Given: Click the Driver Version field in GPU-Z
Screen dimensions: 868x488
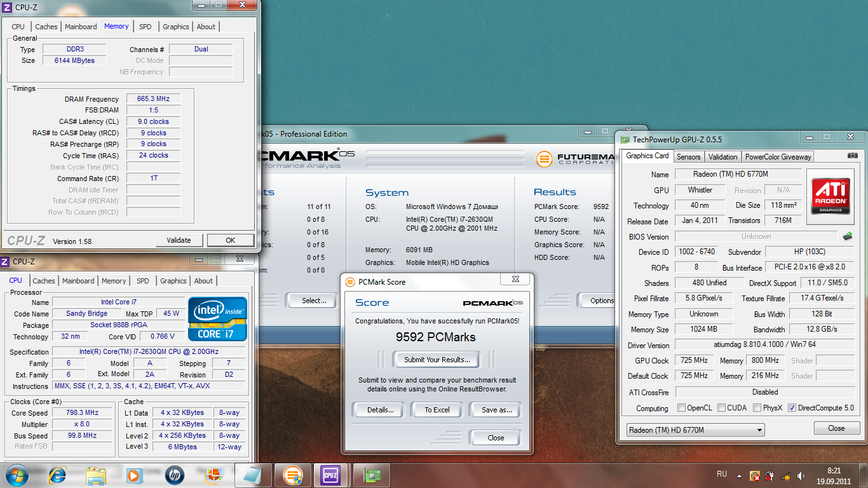Looking at the screenshot, I should point(764,345).
